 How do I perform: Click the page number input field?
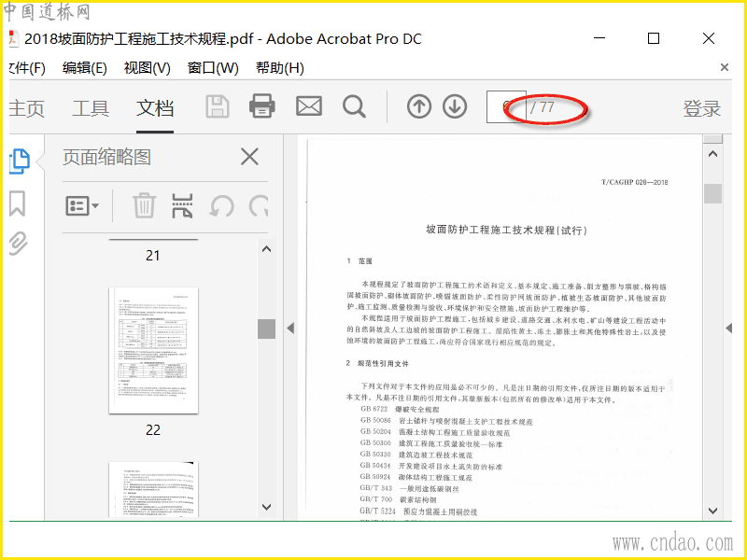[506, 106]
